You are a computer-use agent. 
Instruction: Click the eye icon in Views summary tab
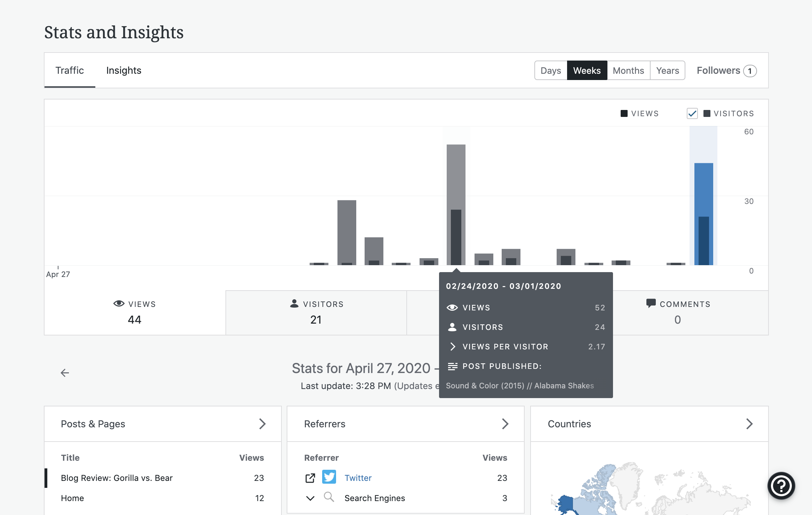pos(119,303)
